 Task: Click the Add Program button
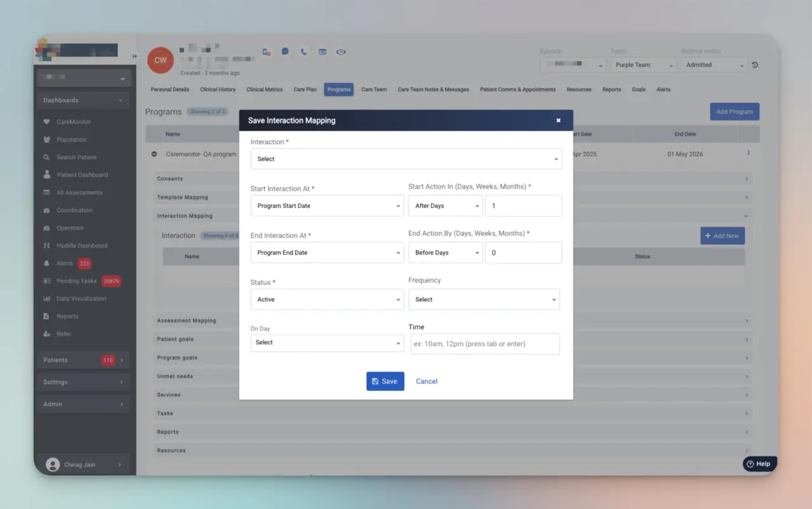(x=735, y=112)
